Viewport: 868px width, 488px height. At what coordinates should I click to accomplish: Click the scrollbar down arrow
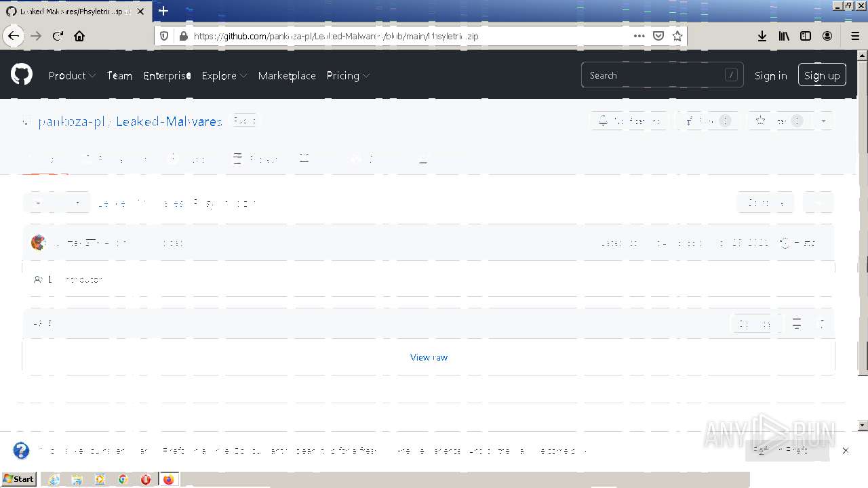click(863, 426)
